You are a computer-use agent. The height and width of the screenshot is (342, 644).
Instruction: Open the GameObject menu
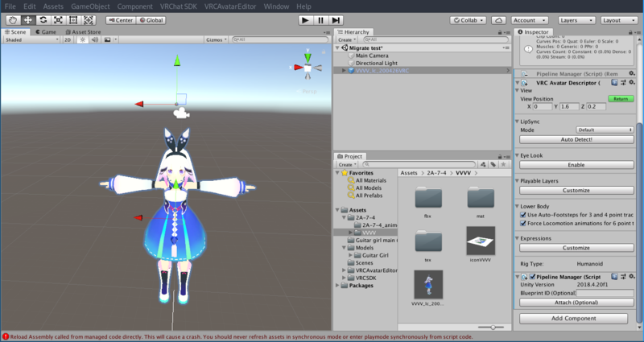[90, 6]
